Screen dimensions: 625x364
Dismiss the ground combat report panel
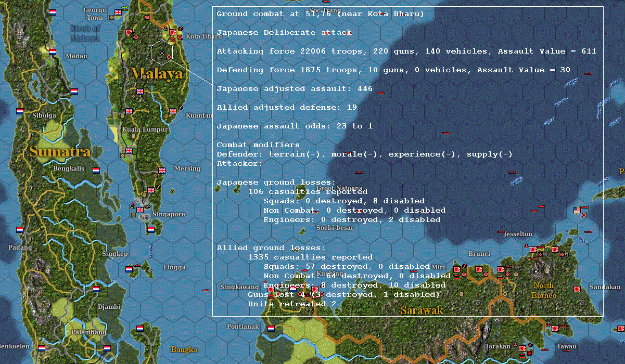407,161
